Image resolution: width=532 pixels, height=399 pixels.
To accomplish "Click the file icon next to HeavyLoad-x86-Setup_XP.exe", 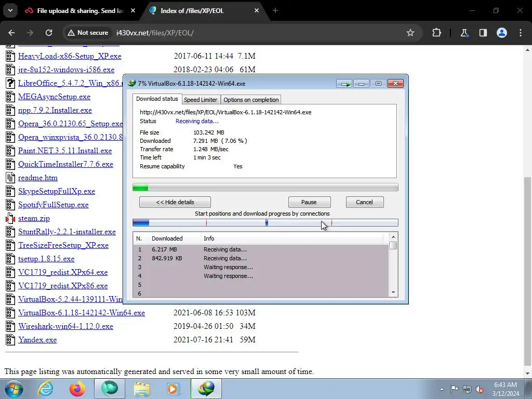I will [x=10, y=56].
